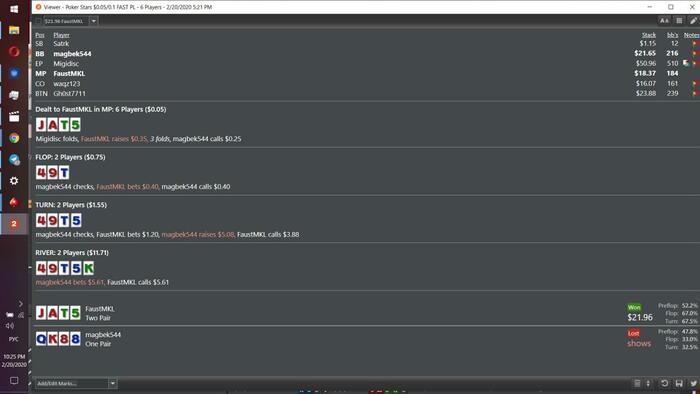Open the note page icon for Migidisc

click(686, 63)
